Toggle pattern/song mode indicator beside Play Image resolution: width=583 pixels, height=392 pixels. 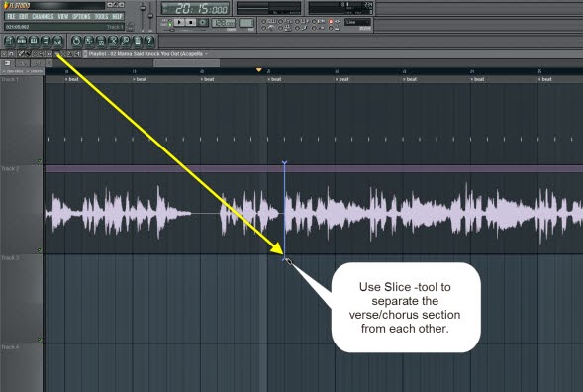[x=170, y=23]
